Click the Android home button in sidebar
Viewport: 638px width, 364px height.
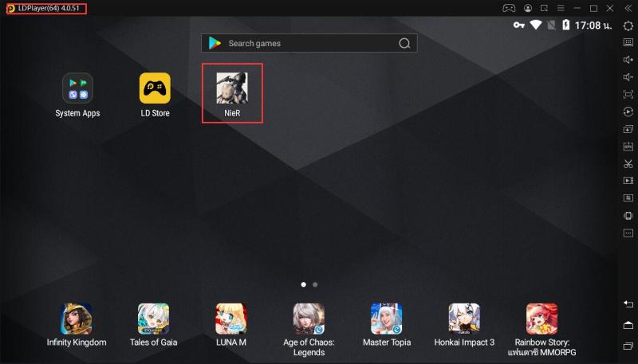pyautogui.click(x=628, y=325)
